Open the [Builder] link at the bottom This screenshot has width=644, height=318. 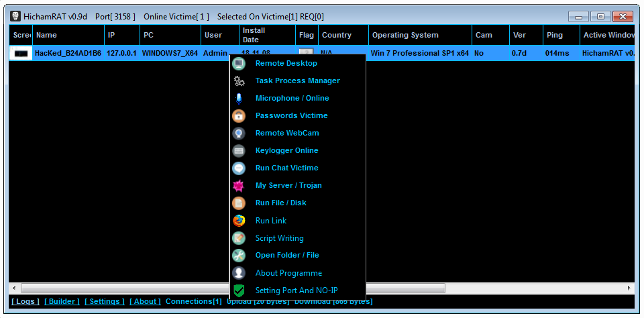click(62, 301)
